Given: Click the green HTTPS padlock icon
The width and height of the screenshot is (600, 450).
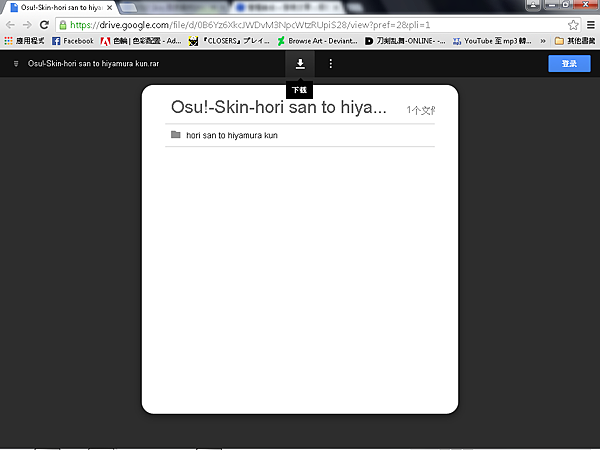Looking at the screenshot, I should point(63,25).
